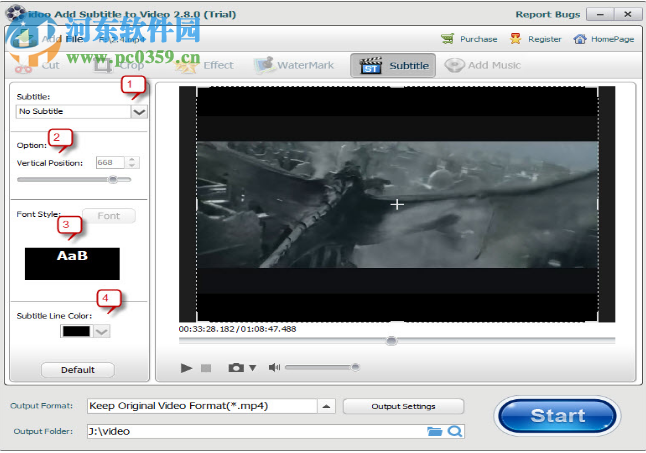Click the Purchase cart icon

(447, 39)
